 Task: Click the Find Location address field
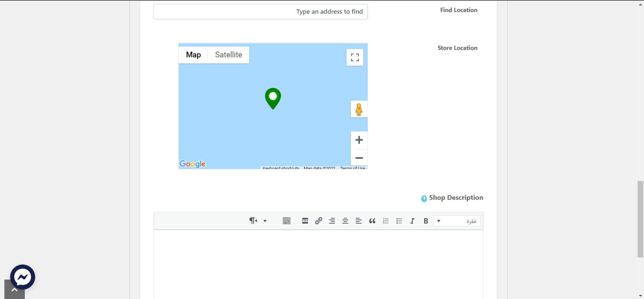coord(260,12)
